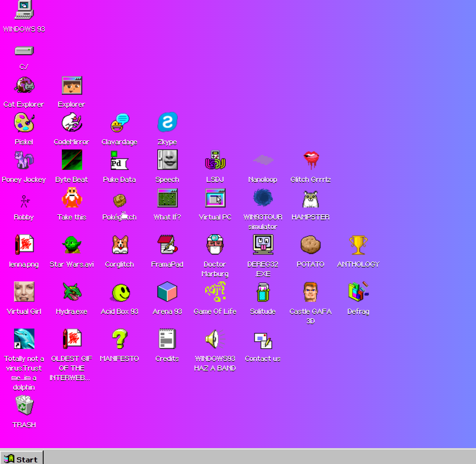Open the dolphin 'Totally not a virus' shortcut

[24, 339]
